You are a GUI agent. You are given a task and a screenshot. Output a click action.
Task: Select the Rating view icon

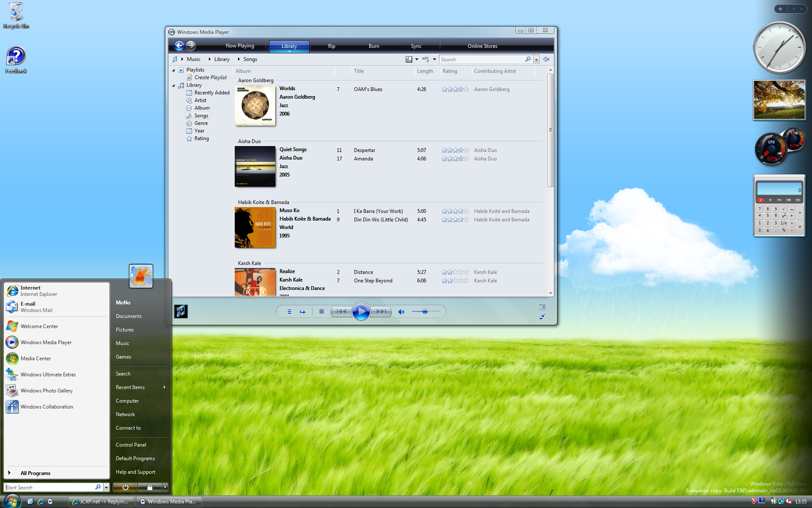click(x=189, y=138)
